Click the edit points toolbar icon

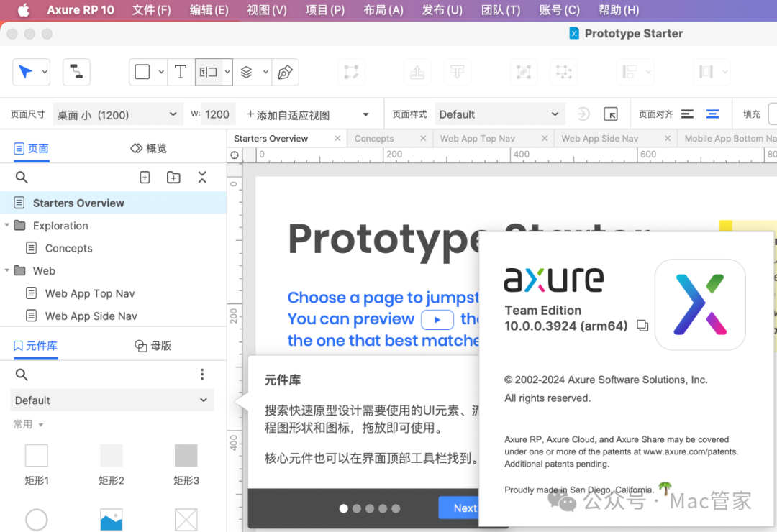point(351,72)
